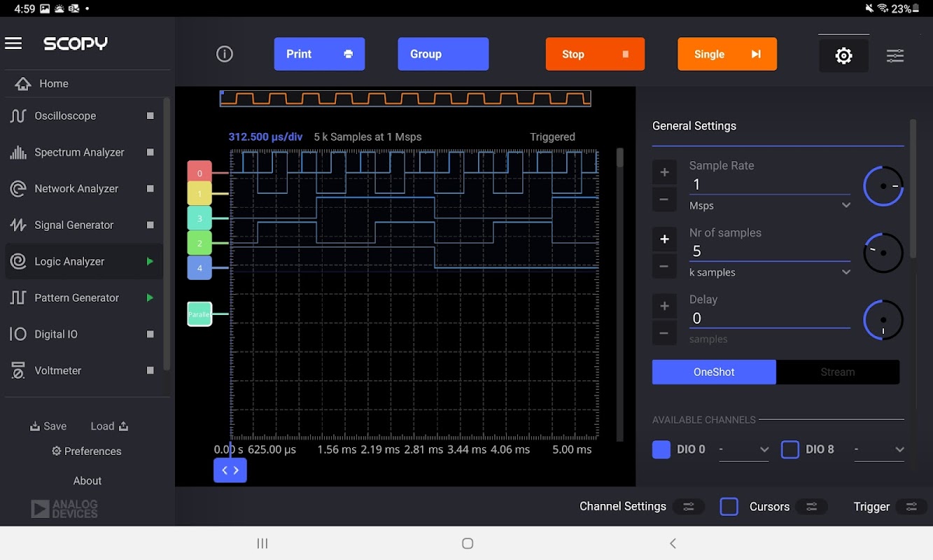Viewport: 933px width, 560px height.
Task: Click the blue time-position arrows button
Action: point(230,470)
